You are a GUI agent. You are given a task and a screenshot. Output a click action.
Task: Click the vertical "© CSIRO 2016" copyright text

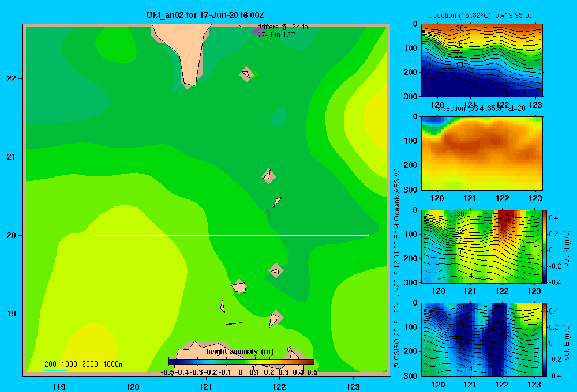[x=397, y=344]
